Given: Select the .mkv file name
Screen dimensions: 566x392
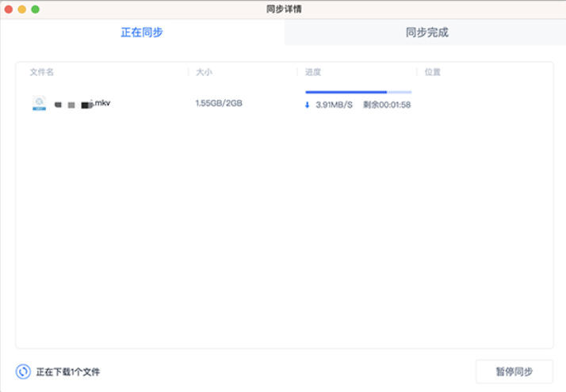Looking at the screenshot, I should [82, 104].
